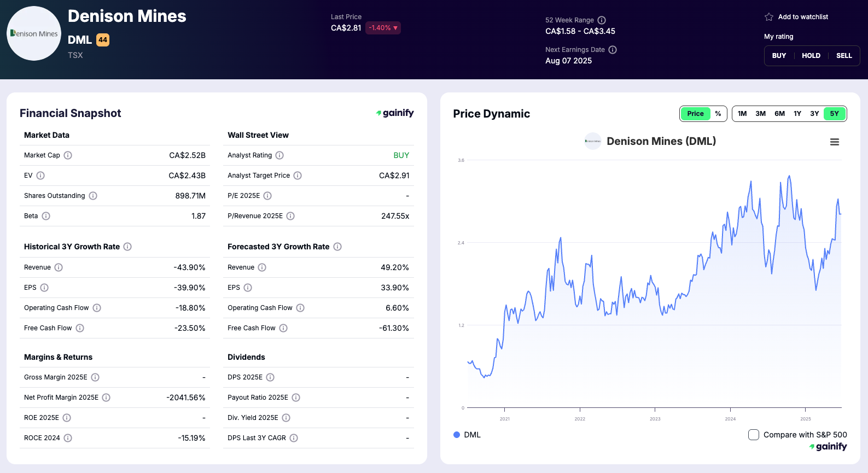Click the Next Earnings Date info icon
Screen dimensions: 868x473
click(x=613, y=50)
